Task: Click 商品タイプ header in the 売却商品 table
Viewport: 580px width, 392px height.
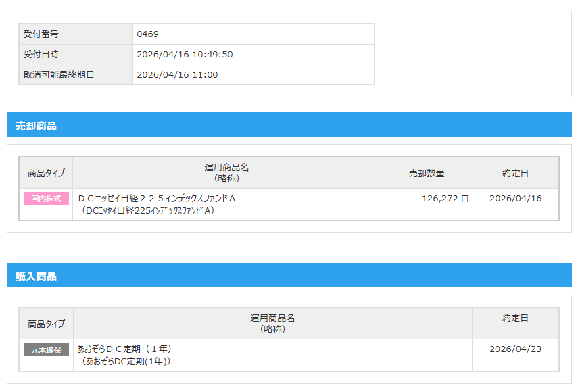Action: pyautogui.click(x=46, y=173)
